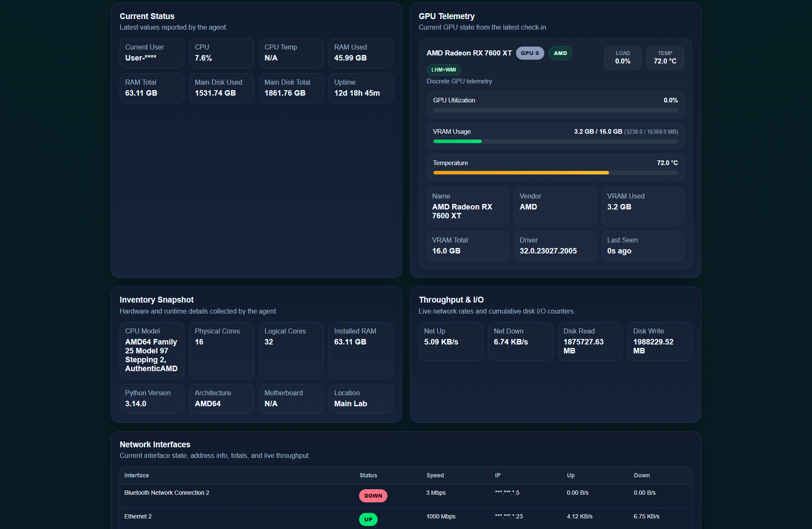Click the VRAM Usage progress bar

pyautogui.click(x=555, y=141)
